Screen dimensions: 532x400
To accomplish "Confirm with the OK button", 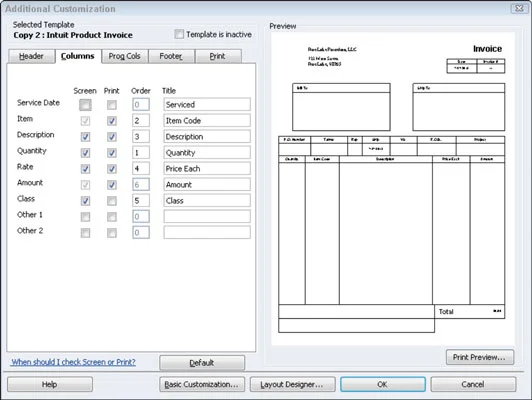I will [x=383, y=384].
